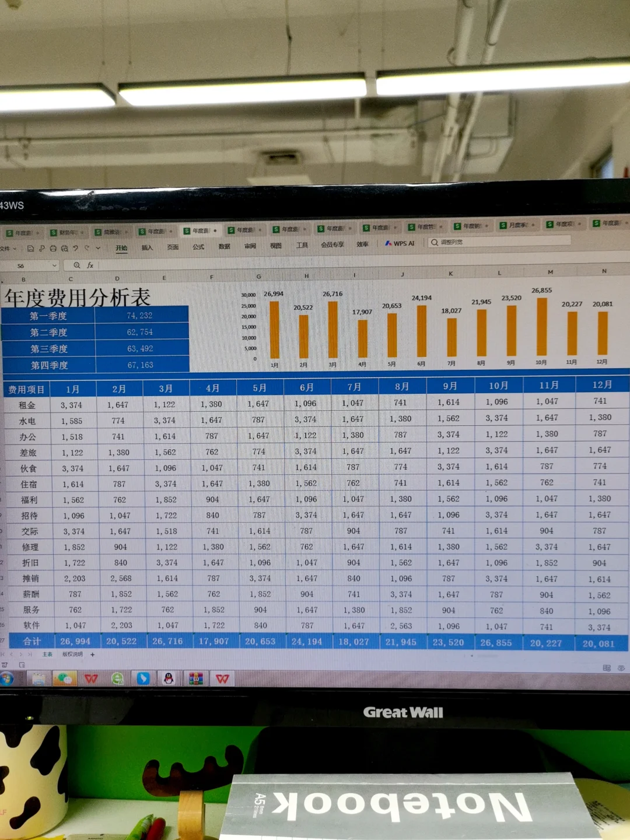The height and width of the screenshot is (840, 630).
Task: Open the 360 browser taskbar icon
Action: 118,678
